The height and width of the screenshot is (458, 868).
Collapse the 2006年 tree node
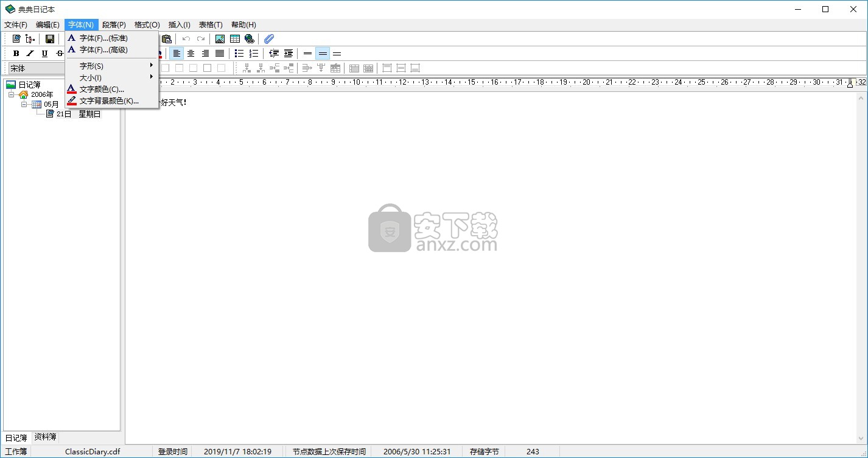coord(11,95)
